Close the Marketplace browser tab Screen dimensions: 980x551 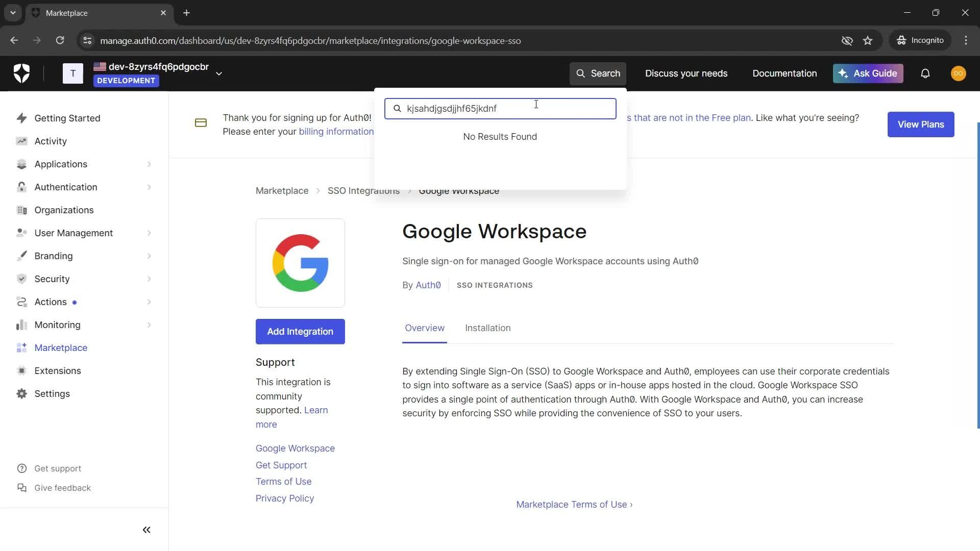(163, 13)
